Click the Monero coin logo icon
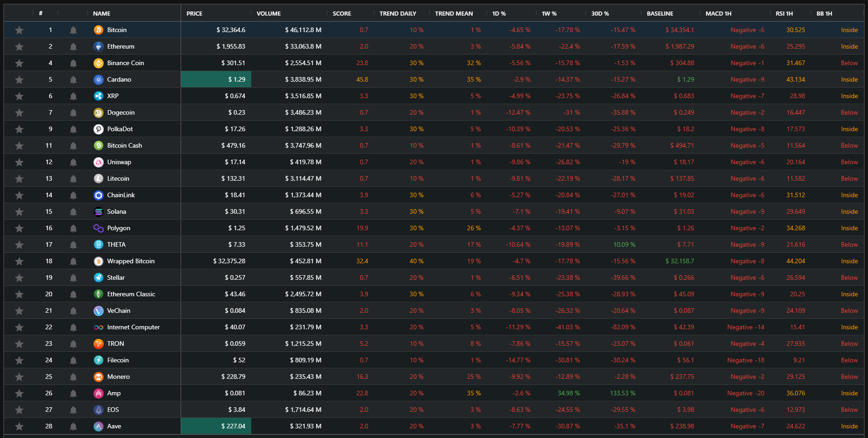Screen dimensions: 868x438 click(x=98, y=377)
